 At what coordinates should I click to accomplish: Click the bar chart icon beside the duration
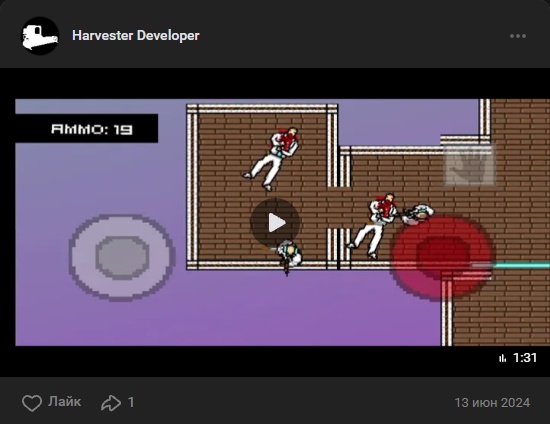tap(502, 358)
